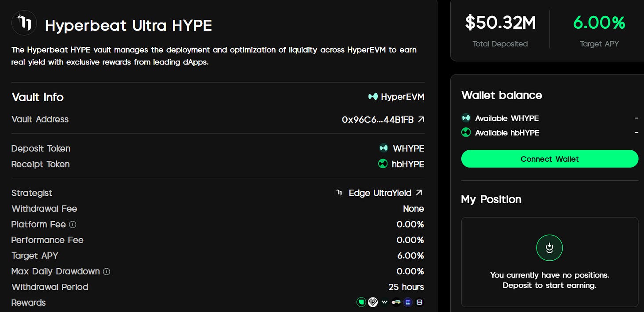Click the deposit icon in My Position

[x=549, y=248]
